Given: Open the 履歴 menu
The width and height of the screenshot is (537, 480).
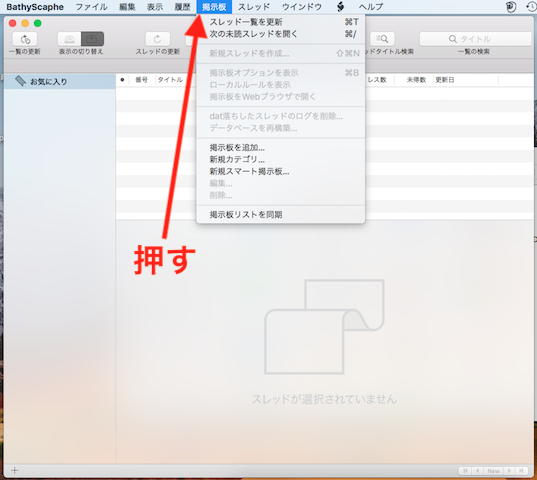Looking at the screenshot, I should tap(182, 7).
